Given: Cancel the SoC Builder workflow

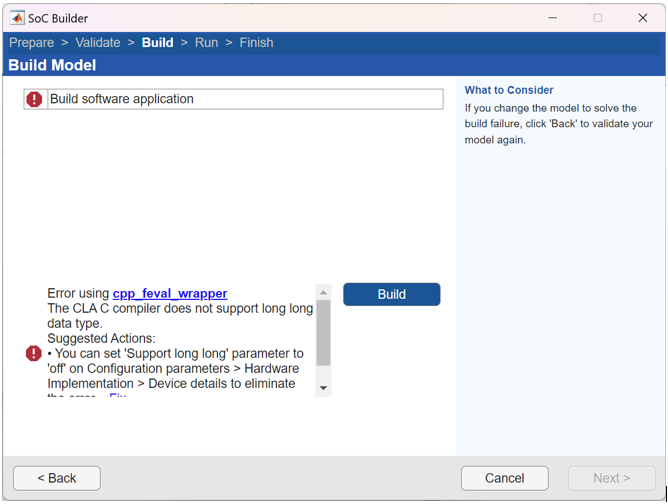Looking at the screenshot, I should point(504,478).
